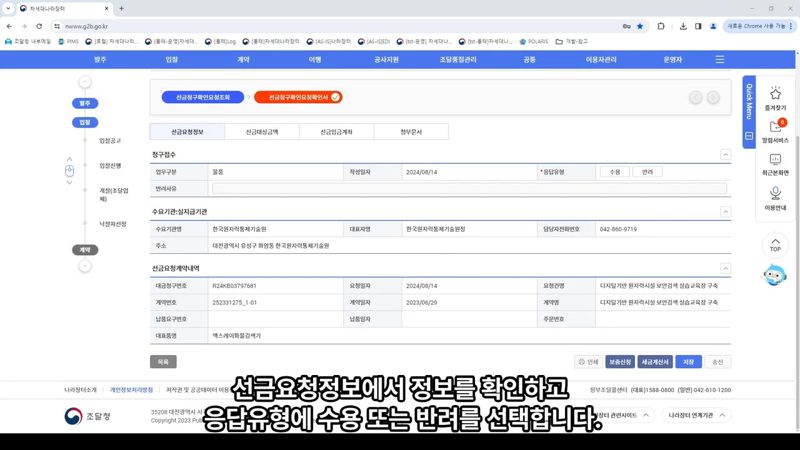The image size is (800, 450).
Task: Open 공통 top menu
Action: pos(530,60)
